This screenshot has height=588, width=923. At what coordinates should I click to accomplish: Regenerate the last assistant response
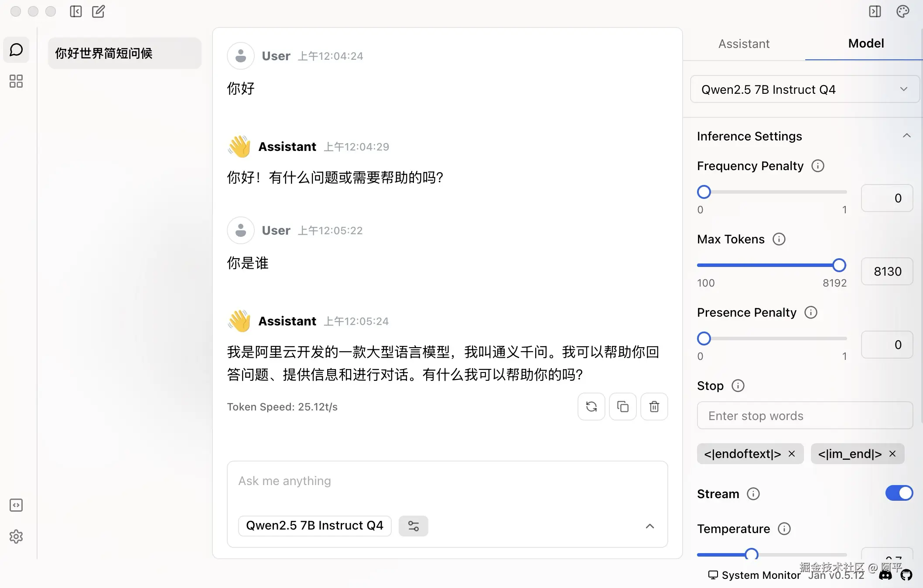pyautogui.click(x=591, y=407)
